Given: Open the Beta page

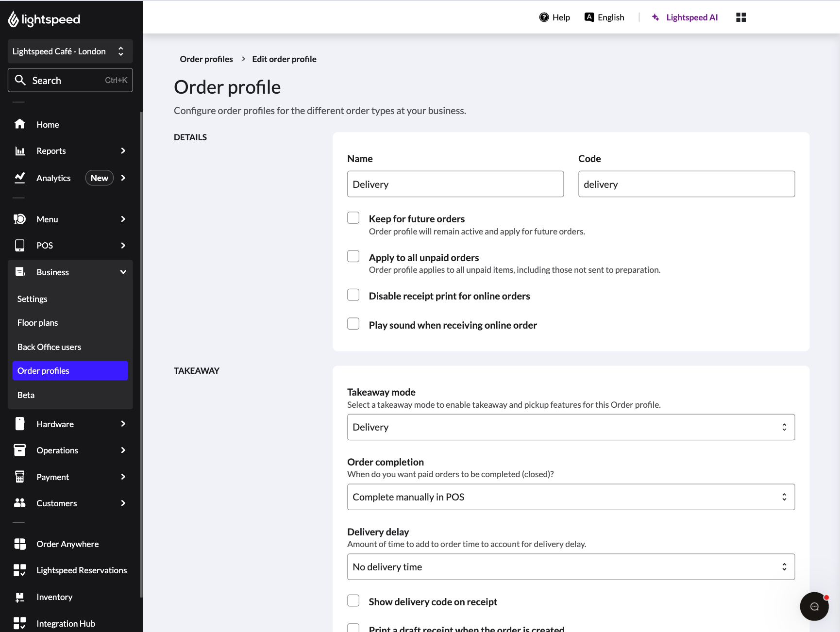Looking at the screenshot, I should (25, 395).
